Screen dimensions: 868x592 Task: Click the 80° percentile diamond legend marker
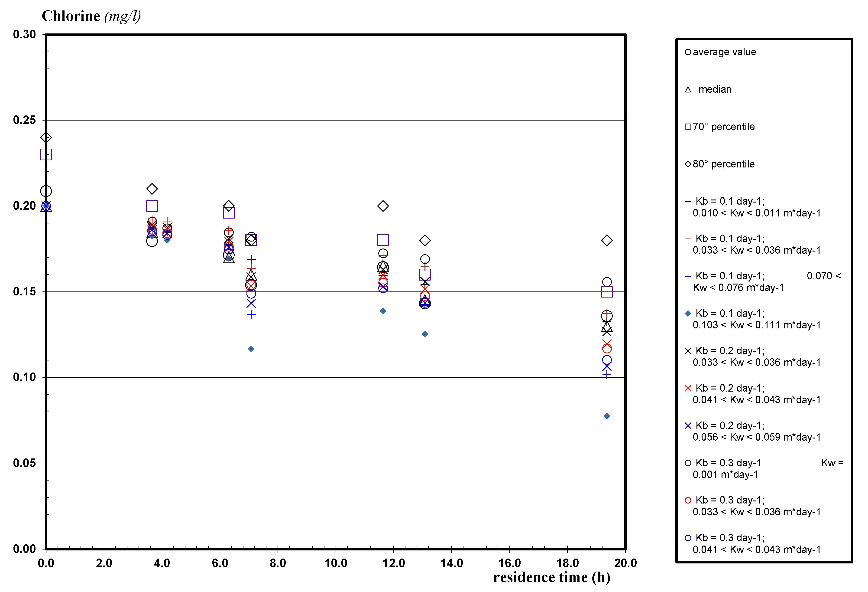point(688,164)
